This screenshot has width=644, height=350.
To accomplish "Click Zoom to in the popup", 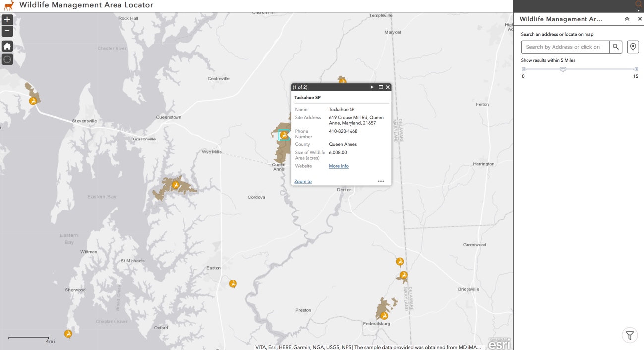I will [x=303, y=182].
